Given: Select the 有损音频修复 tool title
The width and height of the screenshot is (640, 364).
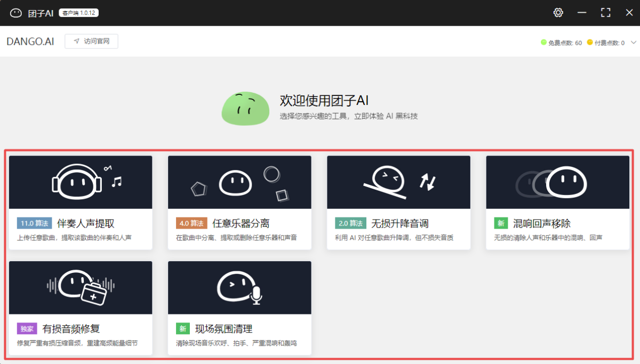Looking at the screenshot, I should coord(71,329).
